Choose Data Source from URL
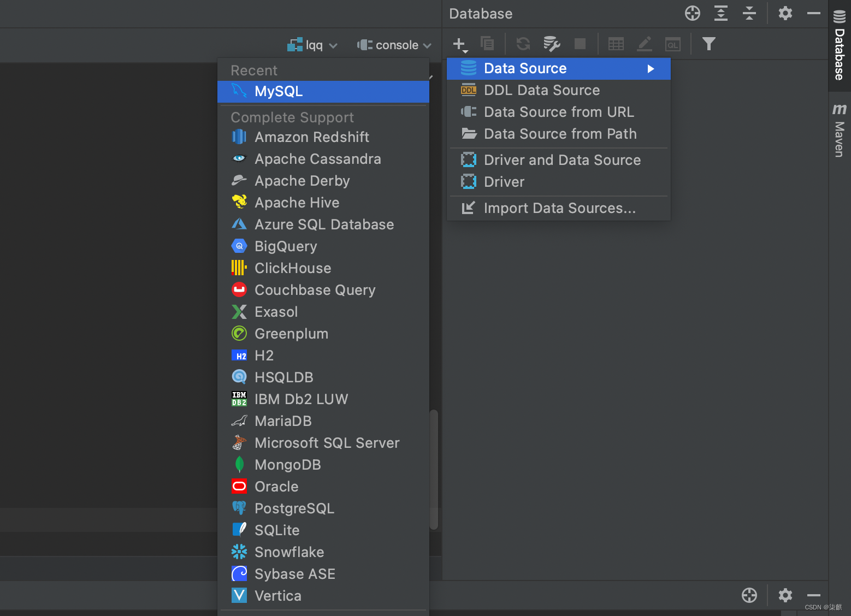This screenshot has height=616, width=851. click(x=559, y=112)
